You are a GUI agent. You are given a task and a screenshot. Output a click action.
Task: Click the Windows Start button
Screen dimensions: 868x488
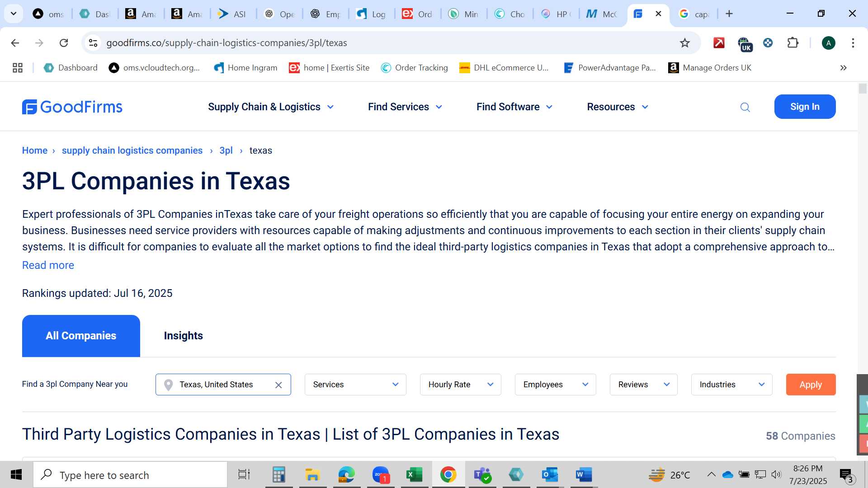click(16, 474)
